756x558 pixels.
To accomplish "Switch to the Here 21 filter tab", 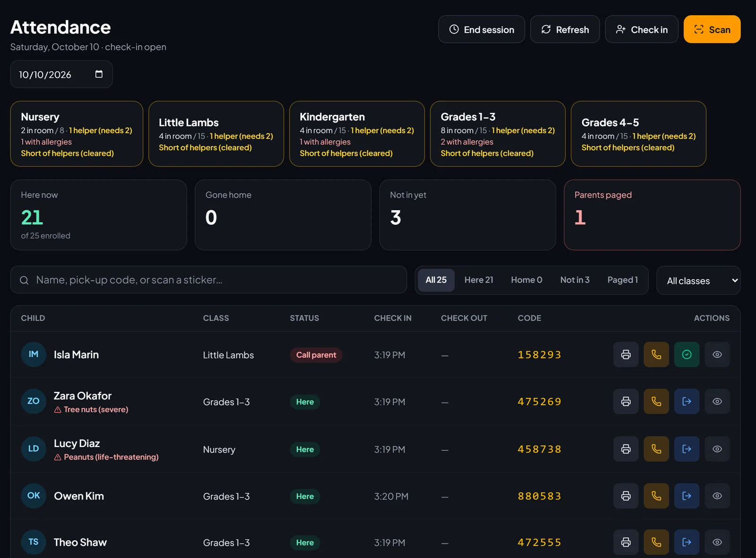I will (x=479, y=280).
